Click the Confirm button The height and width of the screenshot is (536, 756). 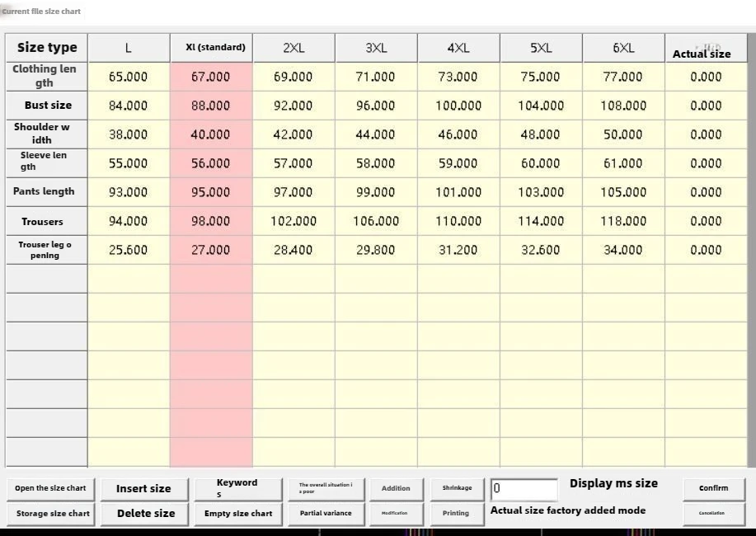(713, 488)
